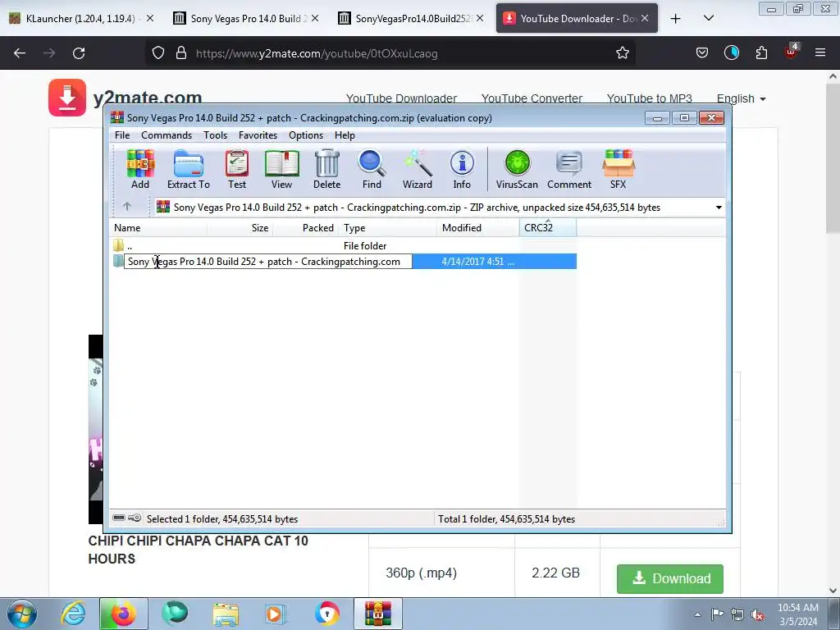The image size is (840, 630).
Task: Open the uBlock Origin extension icon
Action: pos(792,52)
